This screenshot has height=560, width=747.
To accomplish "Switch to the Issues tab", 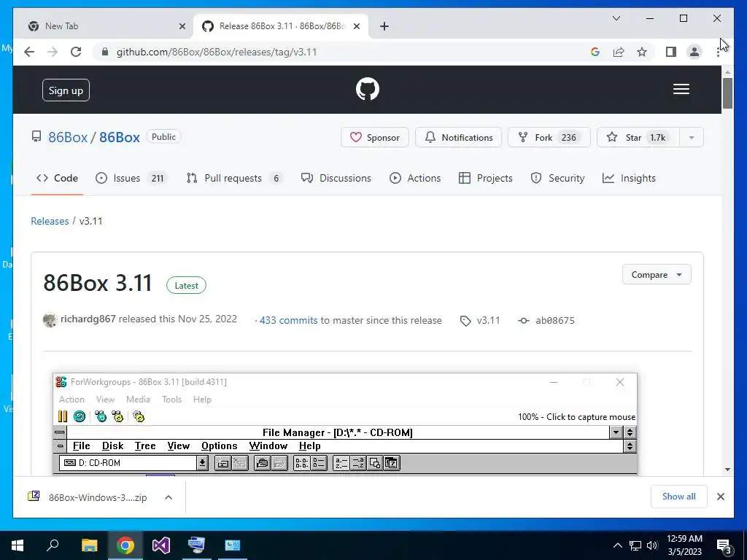I will tap(130, 178).
